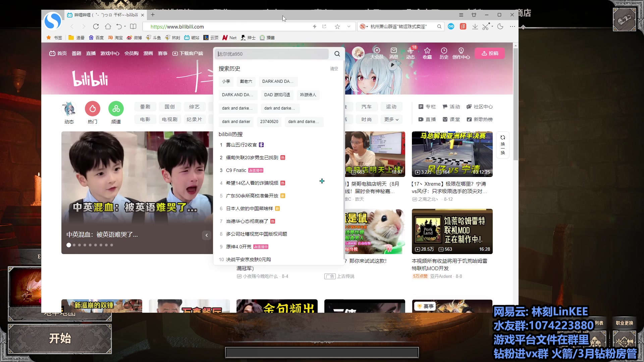Open 游戏中心 in top navigation
This screenshot has height=362, width=644.
[x=110, y=53]
